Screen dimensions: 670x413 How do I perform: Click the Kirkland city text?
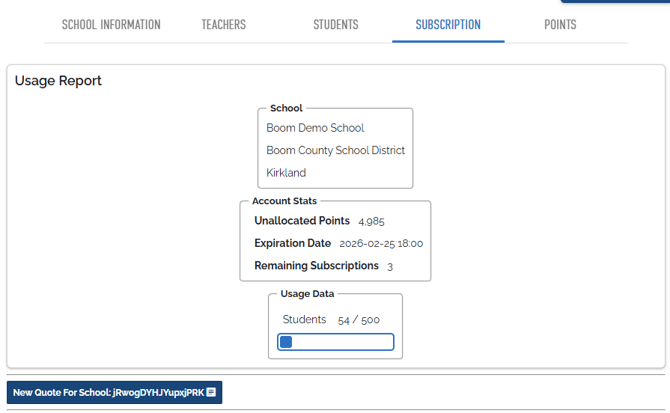[x=286, y=173]
